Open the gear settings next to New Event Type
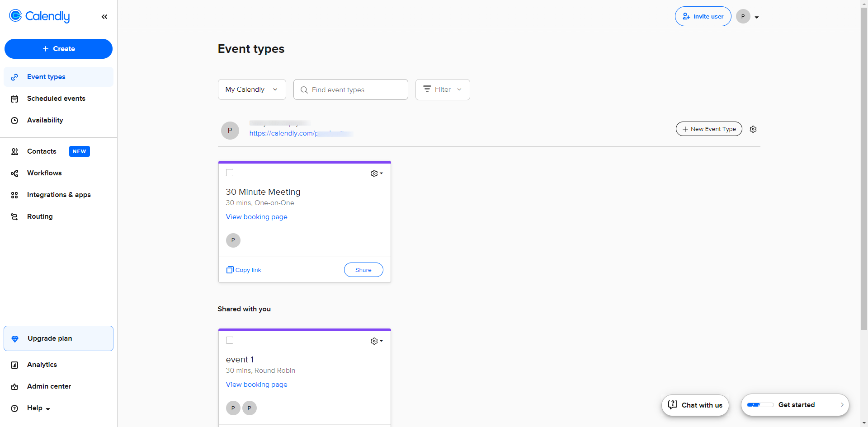 [753, 129]
